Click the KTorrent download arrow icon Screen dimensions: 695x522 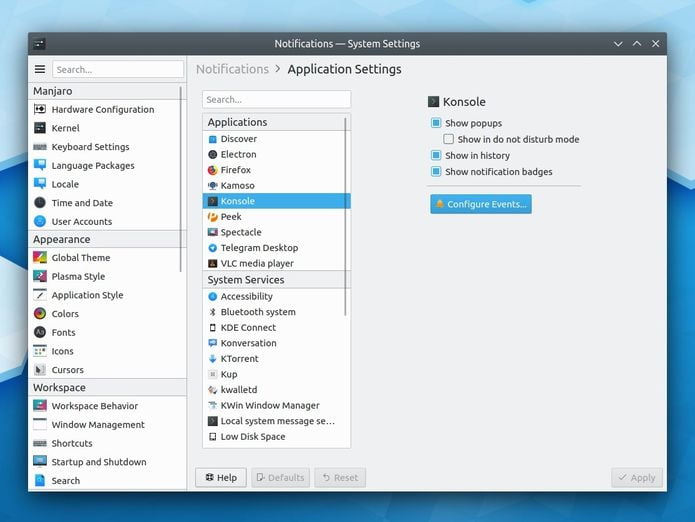pos(213,359)
